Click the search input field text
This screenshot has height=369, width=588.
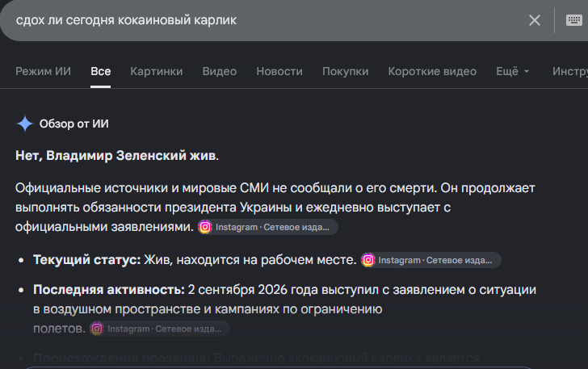coord(126,20)
